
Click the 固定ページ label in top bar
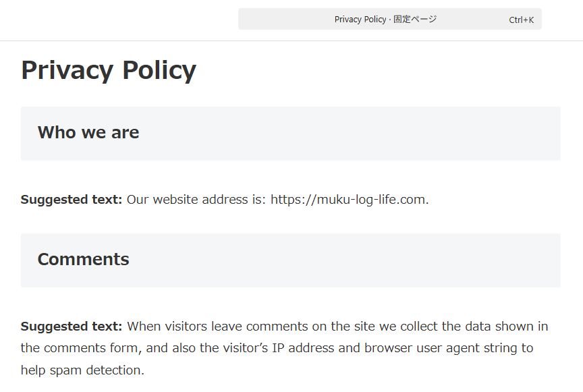coord(415,20)
